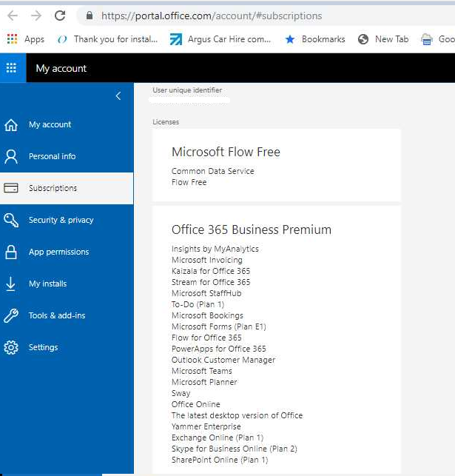The width and height of the screenshot is (455, 476).
Task: Click the Office 365 Business Premium heading
Action: [252, 229]
